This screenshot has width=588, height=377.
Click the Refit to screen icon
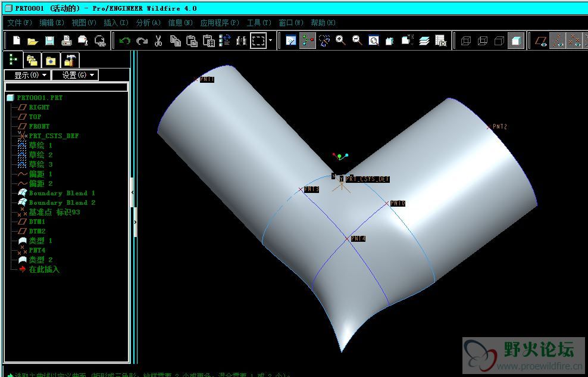pyautogui.click(x=374, y=40)
